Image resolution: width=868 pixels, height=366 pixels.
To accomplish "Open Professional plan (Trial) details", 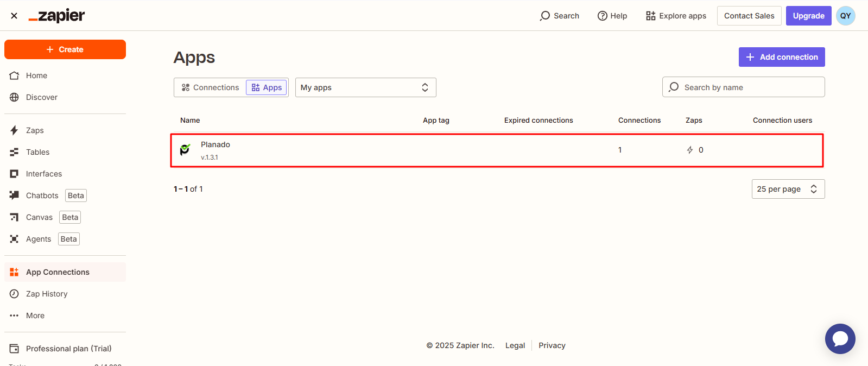I will click(x=65, y=349).
